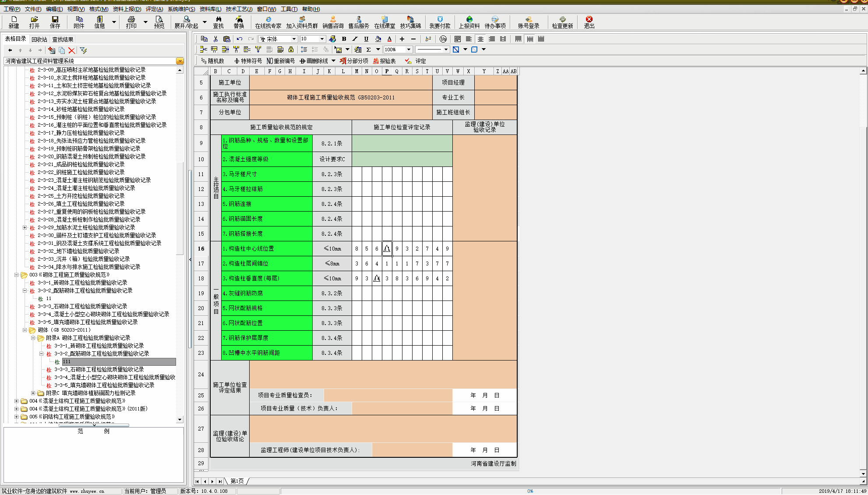Click the Save (保存) toolbar icon
The image size is (868, 495).
coord(55,22)
